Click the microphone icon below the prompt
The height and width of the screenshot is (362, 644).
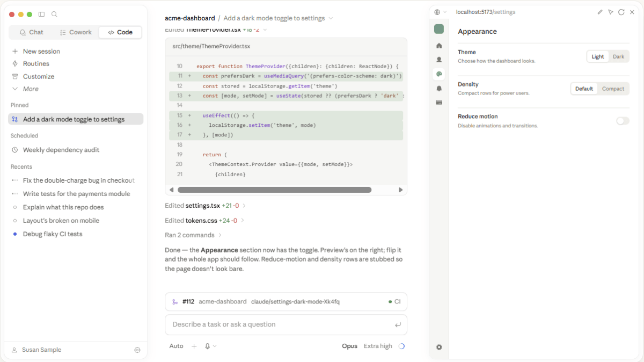[x=207, y=346]
